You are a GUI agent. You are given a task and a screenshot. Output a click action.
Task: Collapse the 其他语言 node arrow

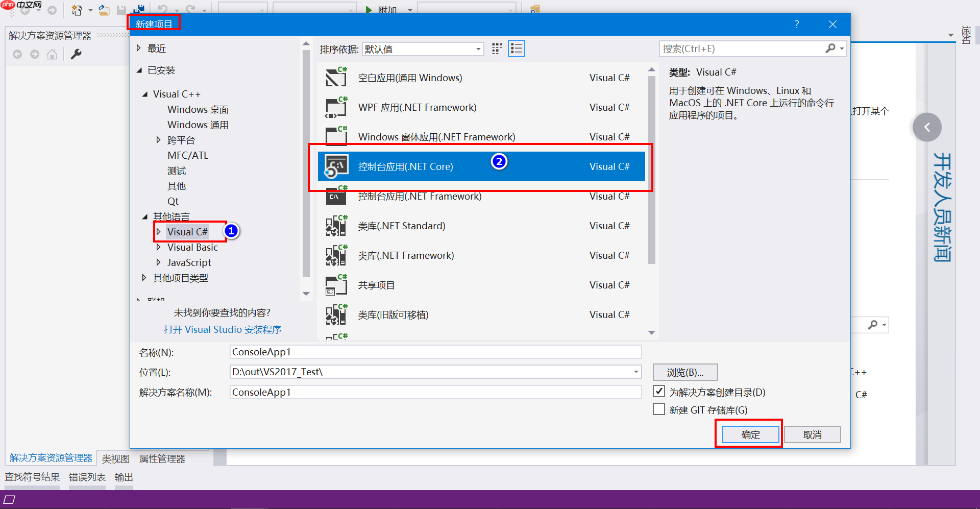[145, 216]
